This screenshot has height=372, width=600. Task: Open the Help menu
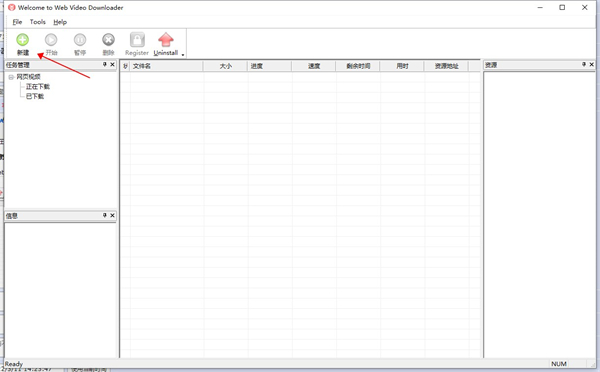pyautogui.click(x=60, y=22)
